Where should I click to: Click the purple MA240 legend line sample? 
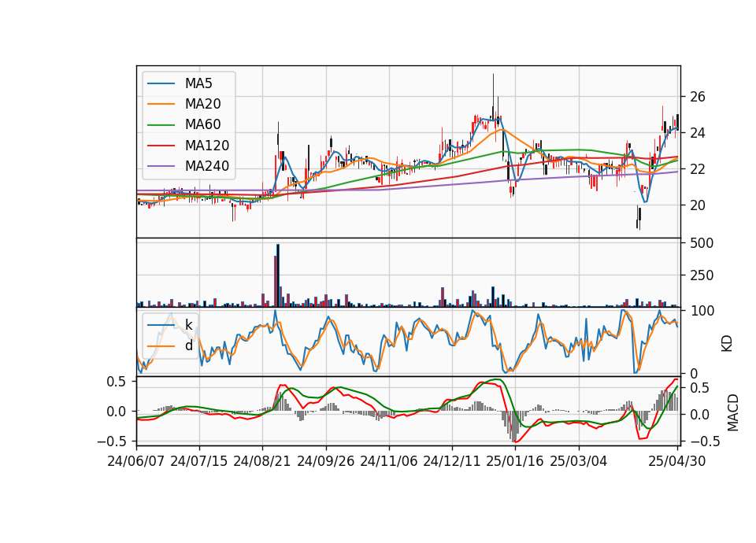click(161, 166)
